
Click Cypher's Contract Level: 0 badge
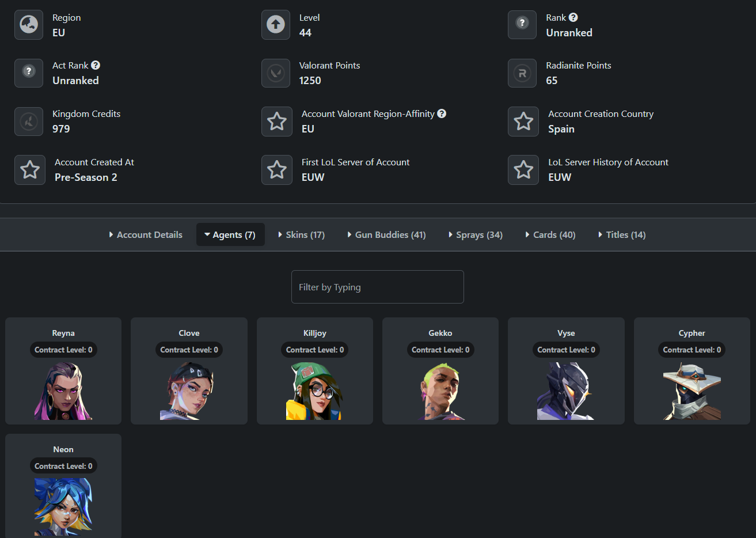click(x=692, y=350)
